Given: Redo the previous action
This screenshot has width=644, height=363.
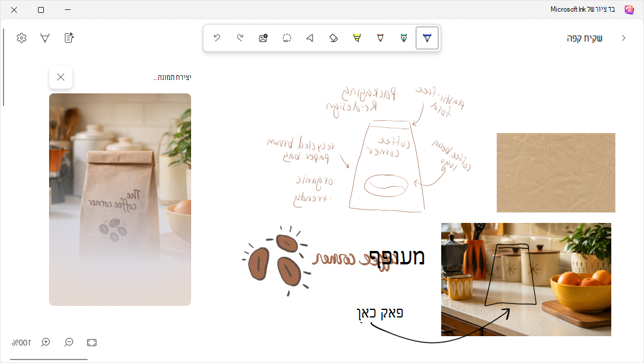Looking at the screenshot, I should tap(240, 38).
